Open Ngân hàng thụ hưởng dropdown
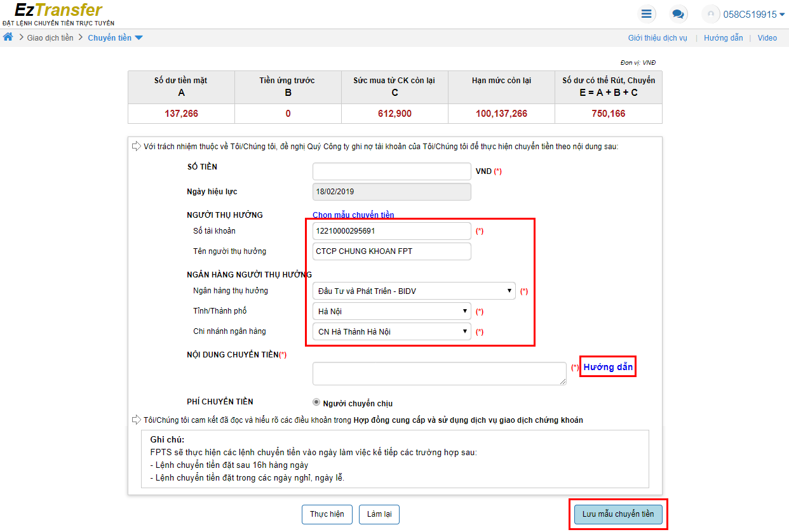 click(414, 291)
